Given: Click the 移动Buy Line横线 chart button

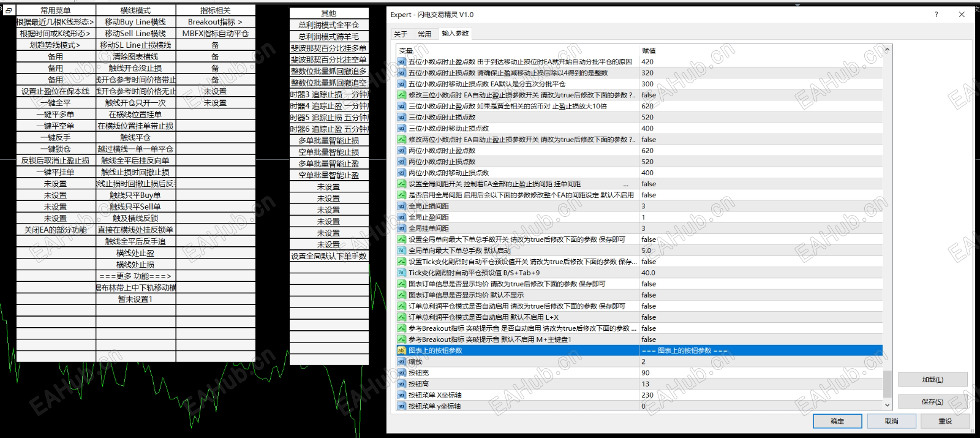Looking at the screenshot, I should point(135,22).
